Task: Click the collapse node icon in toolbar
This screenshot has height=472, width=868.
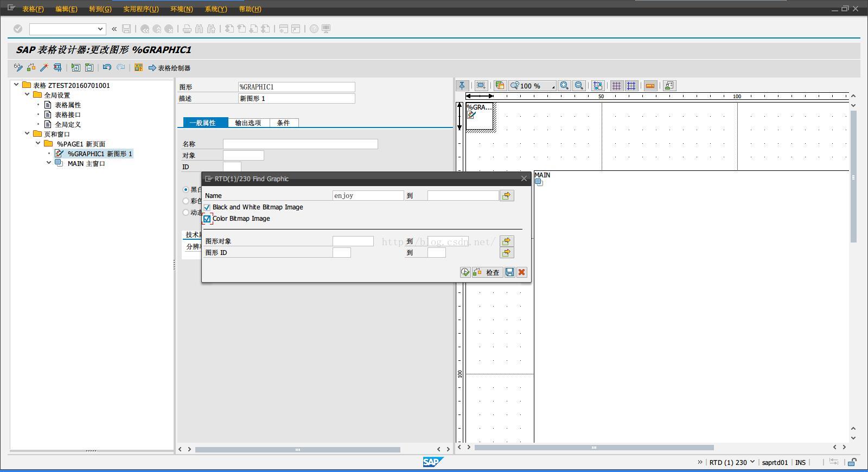Action: (89, 68)
